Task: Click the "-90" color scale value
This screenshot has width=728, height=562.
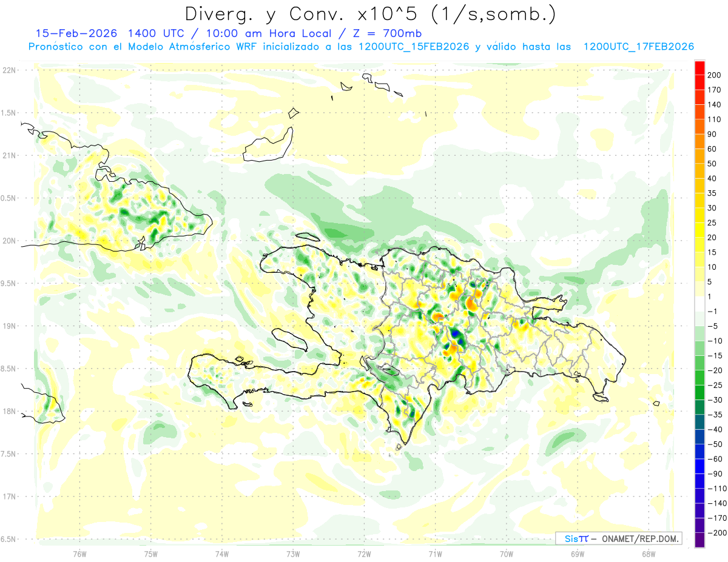Action: 715,474
